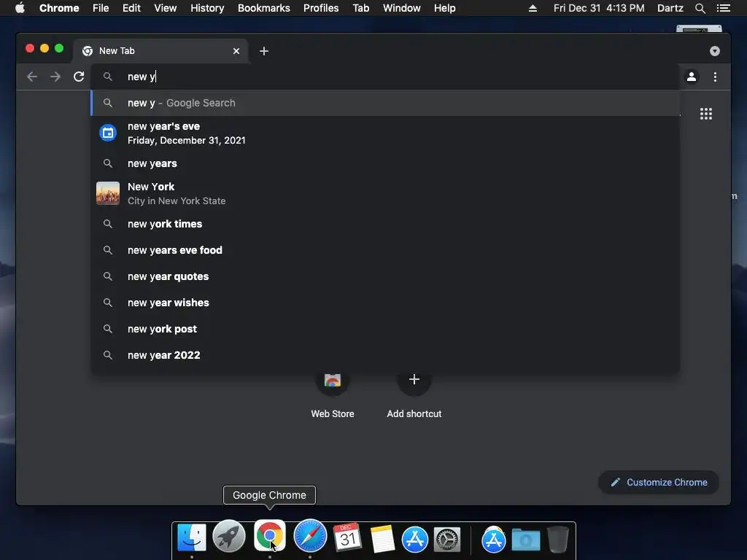
Task: Open the blue folder in the Dock
Action: tap(526, 540)
